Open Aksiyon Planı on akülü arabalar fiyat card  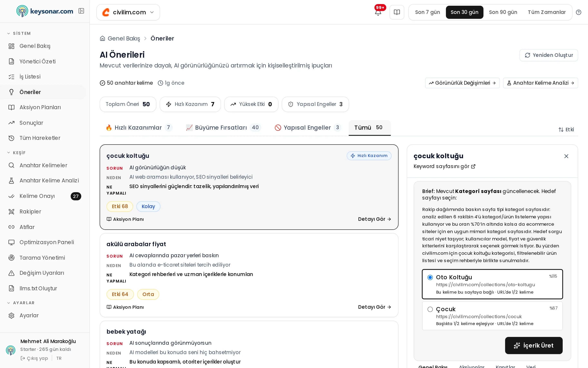(x=125, y=307)
